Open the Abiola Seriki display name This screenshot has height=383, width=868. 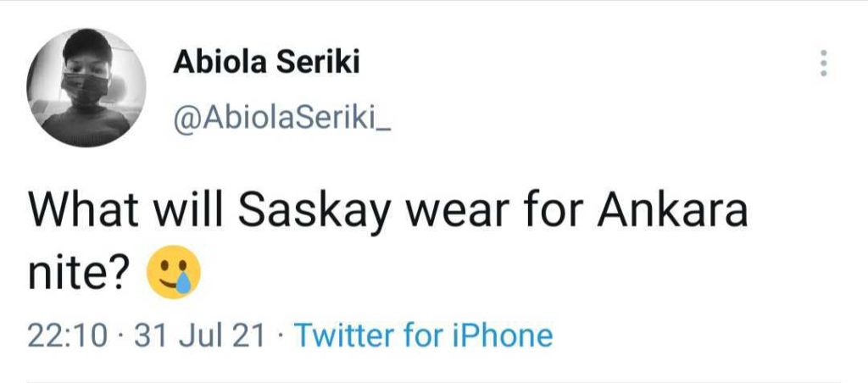pyautogui.click(x=265, y=62)
